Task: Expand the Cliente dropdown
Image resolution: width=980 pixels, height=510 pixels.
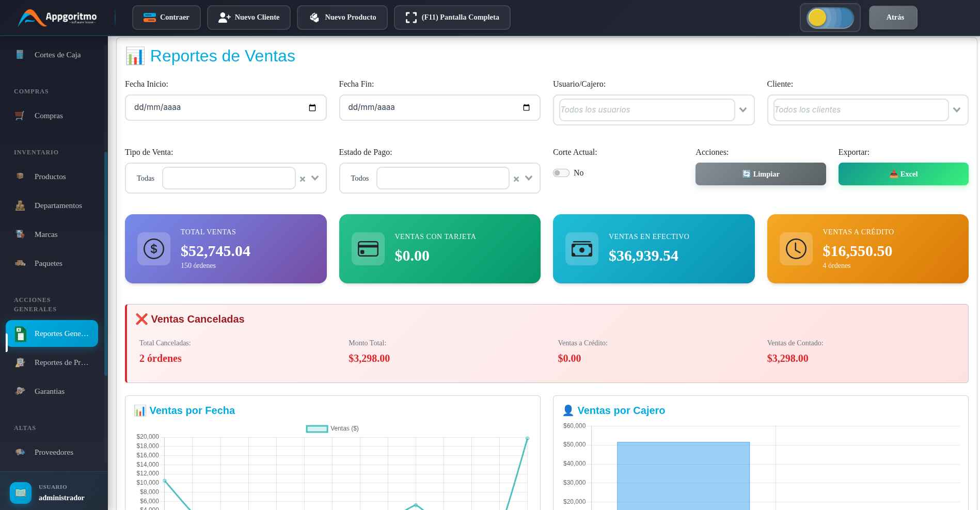Action: pos(957,110)
